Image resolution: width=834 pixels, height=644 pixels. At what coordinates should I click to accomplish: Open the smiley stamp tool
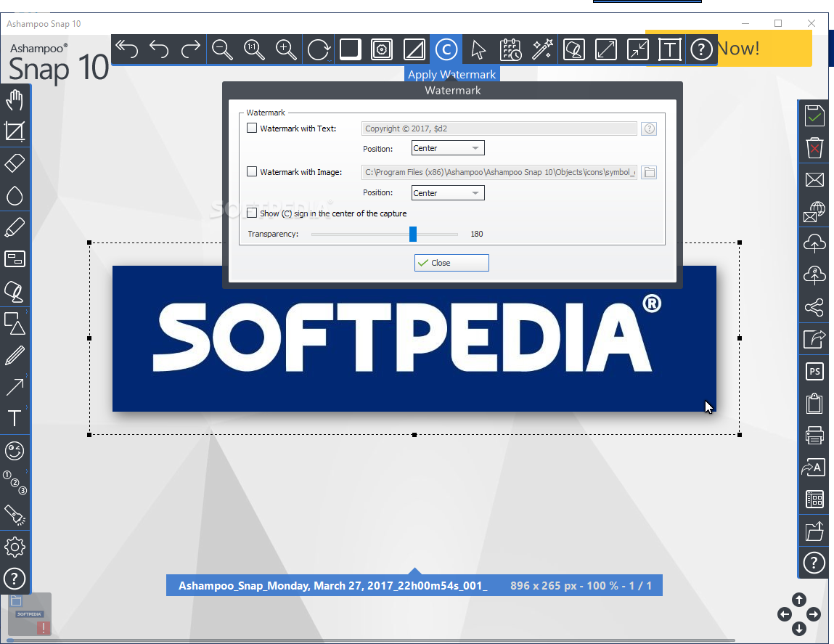click(15, 451)
